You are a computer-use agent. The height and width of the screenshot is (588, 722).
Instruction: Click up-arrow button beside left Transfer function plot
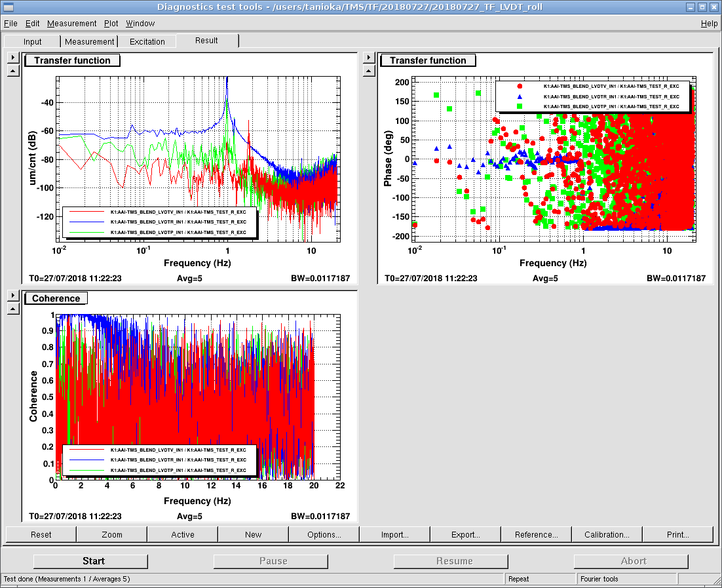pos(12,71)
